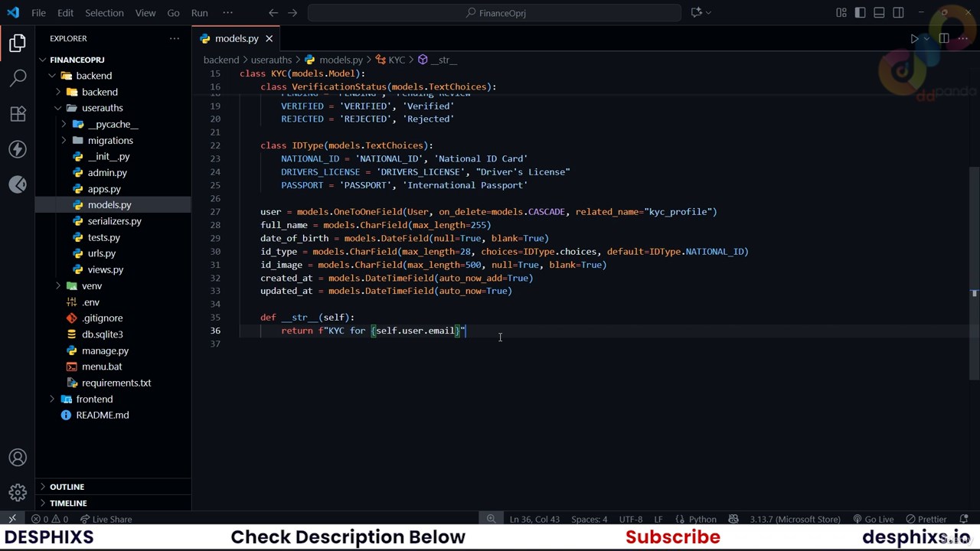Go back with navigation arrow
This screenshot has width=980, height=551.
(x=273, y=12)
